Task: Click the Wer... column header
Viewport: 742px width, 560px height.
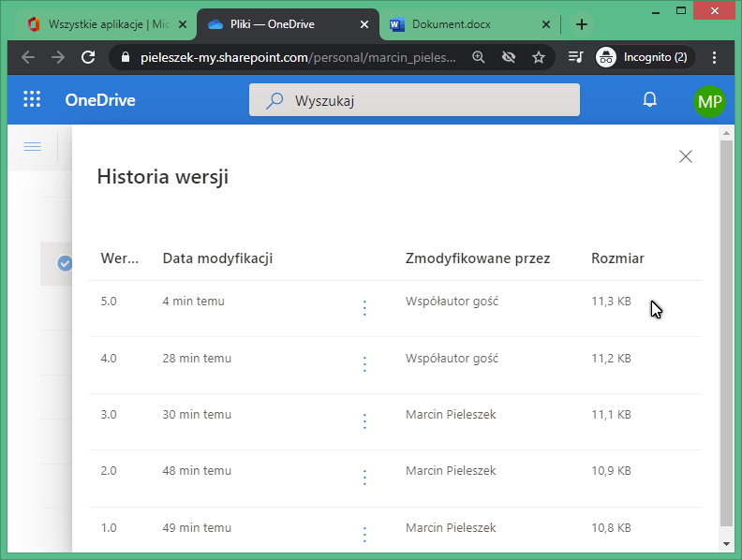Action: click(120, 258)
